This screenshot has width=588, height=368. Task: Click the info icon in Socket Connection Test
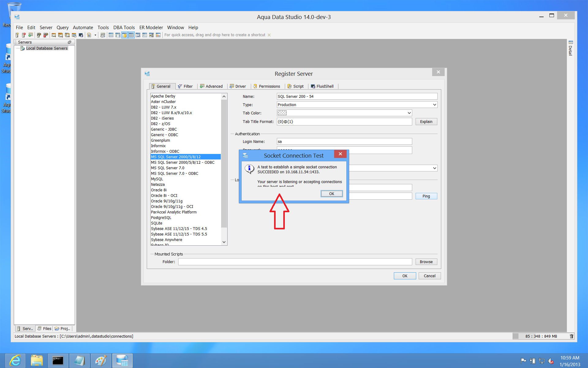249,168
